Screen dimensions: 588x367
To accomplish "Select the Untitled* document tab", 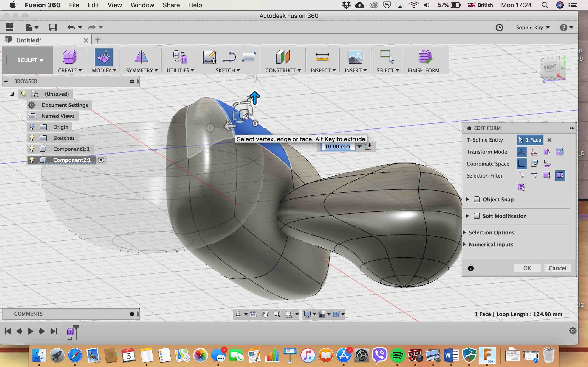I will pos(29,40).
